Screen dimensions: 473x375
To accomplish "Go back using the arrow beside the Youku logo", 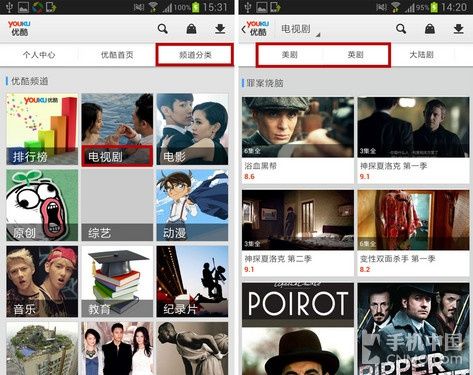I will tap(243, 29).
